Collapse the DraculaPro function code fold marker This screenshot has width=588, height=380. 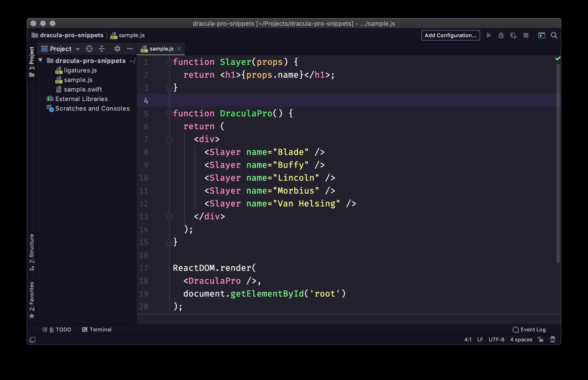click(x=169, y=113)
